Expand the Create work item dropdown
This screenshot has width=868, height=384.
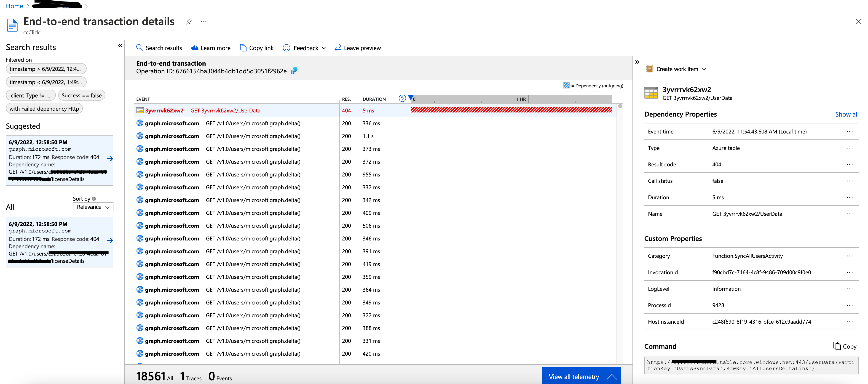[704, 69]
